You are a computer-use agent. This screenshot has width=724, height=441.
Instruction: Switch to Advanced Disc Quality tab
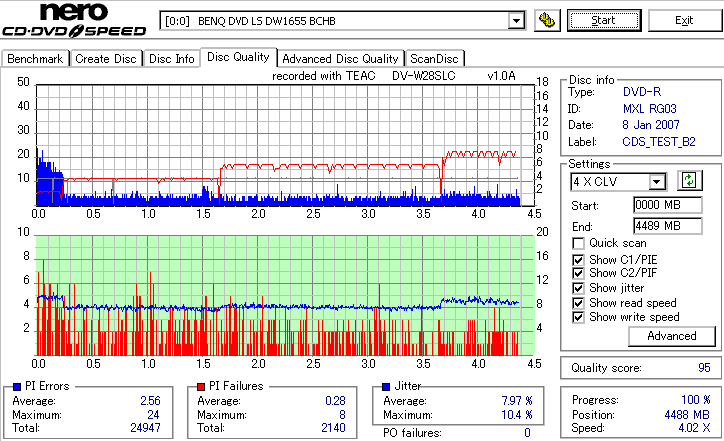click(340, 59)
